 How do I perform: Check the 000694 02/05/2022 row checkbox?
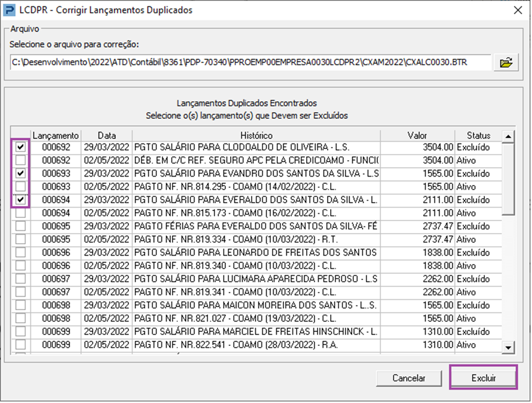coord(20,213)
